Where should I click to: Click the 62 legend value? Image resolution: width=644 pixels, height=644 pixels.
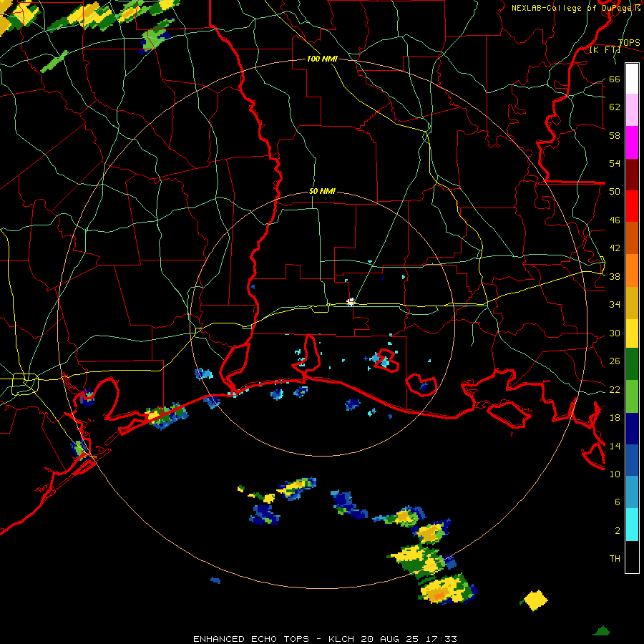point(615,107)
